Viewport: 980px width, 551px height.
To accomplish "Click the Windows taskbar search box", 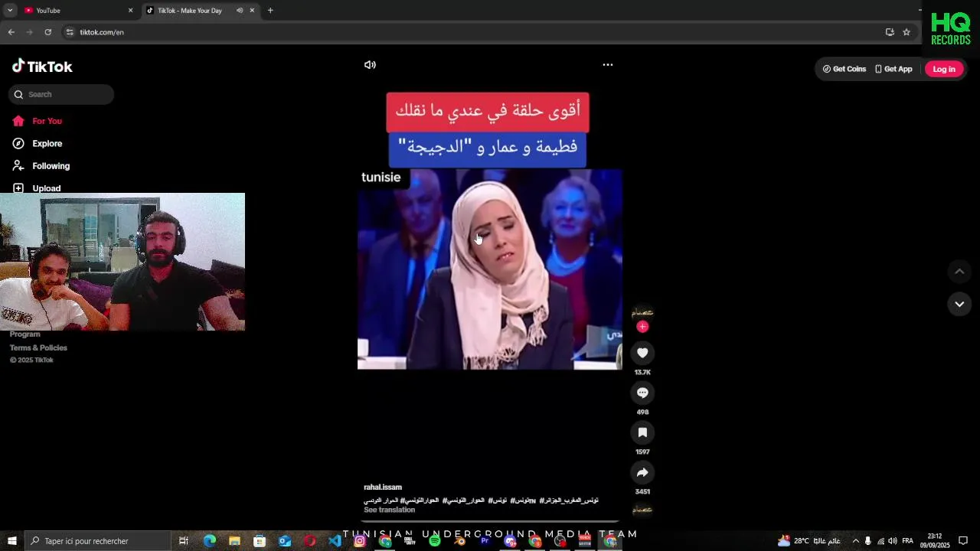I will (x=97, y=541).
